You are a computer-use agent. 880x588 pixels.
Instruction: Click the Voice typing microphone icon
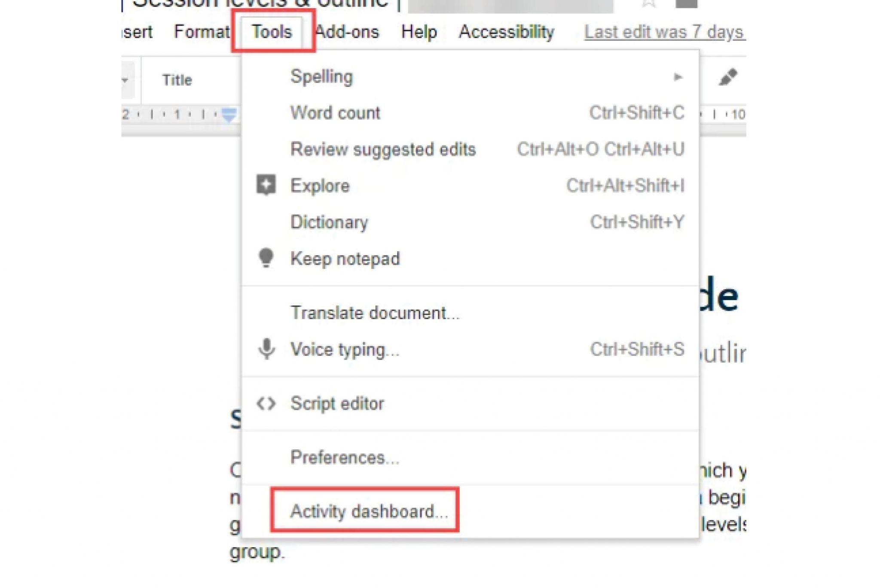[x=266, y=349]
